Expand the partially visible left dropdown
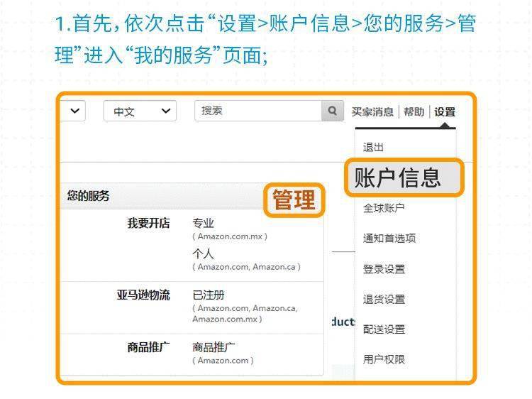This screenshot has width=532, height=399. 74,111
